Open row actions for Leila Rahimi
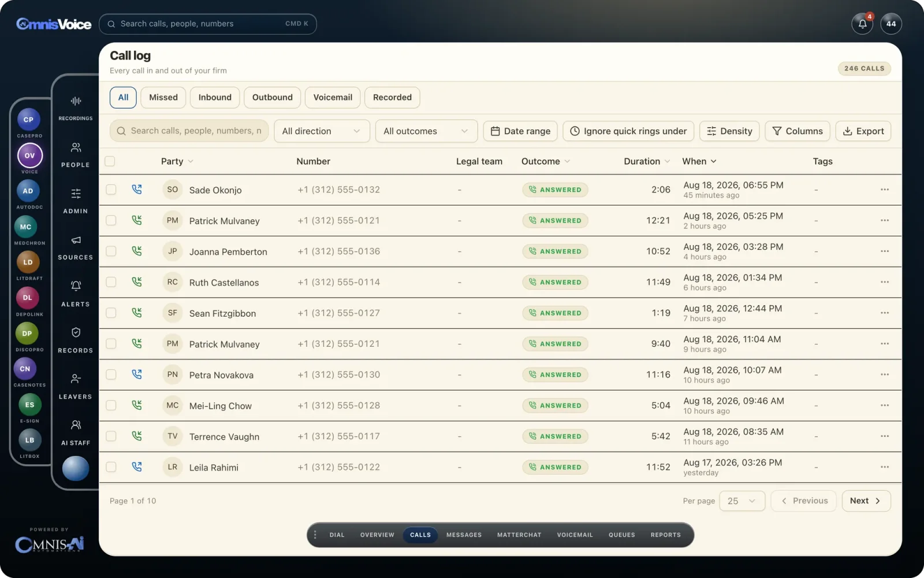Viewport: 924px width, 578px height. tap(884, 467)
